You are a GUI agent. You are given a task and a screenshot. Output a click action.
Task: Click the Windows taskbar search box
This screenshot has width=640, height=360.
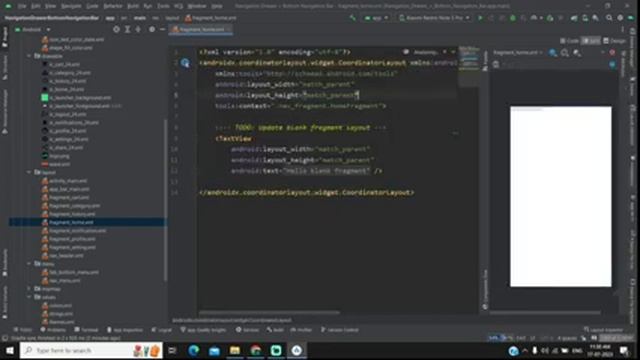91,351
